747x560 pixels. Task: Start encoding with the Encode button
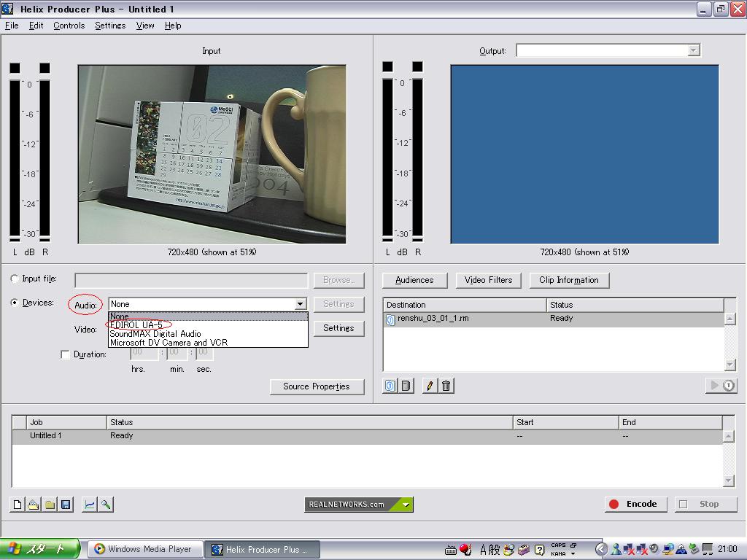tap(635, 505)
